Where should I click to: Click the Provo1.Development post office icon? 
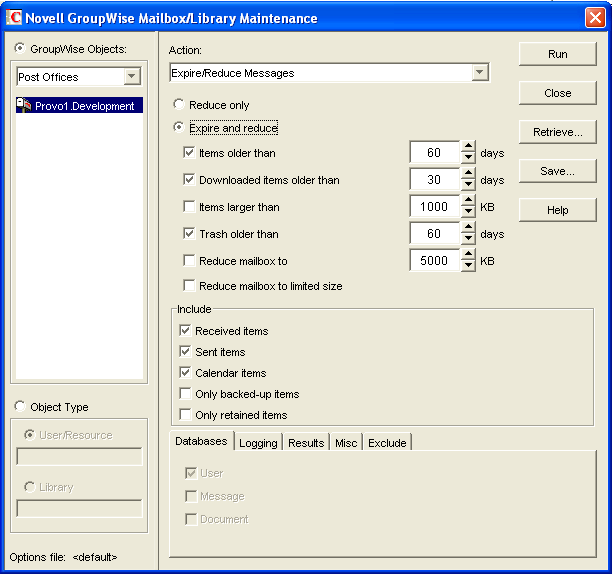(23, 105)
